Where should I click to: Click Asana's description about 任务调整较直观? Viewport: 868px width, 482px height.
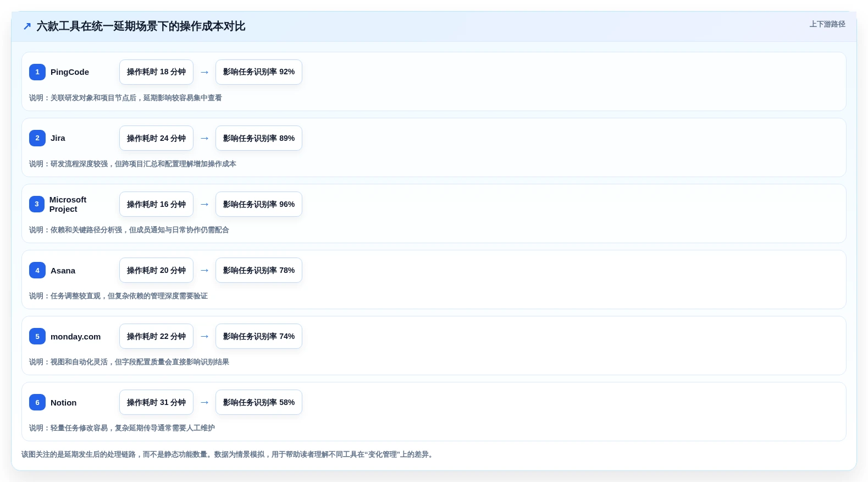118,296
